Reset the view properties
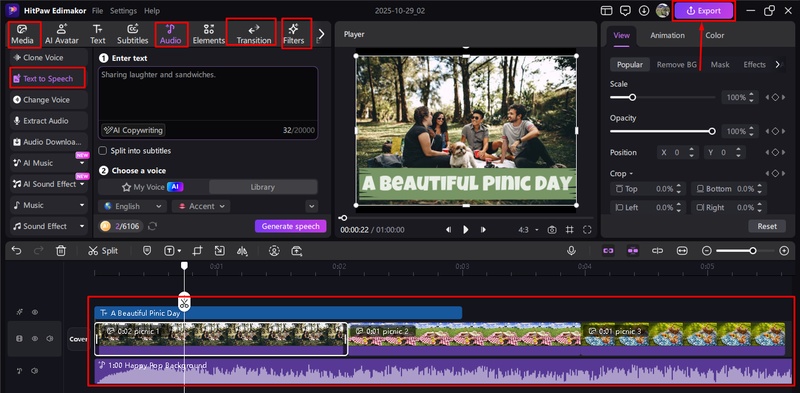This screenshot has width=800, height=393. point(767,226)
